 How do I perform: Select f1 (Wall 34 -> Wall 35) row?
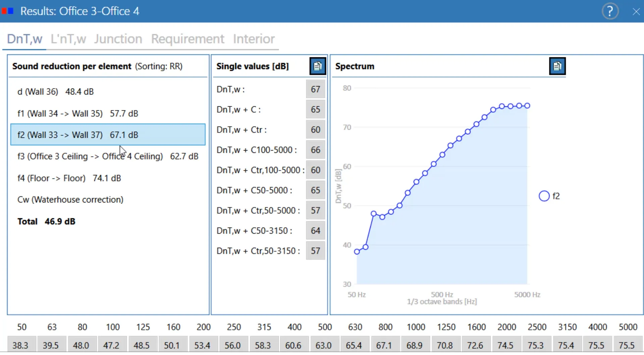(77, 113)
